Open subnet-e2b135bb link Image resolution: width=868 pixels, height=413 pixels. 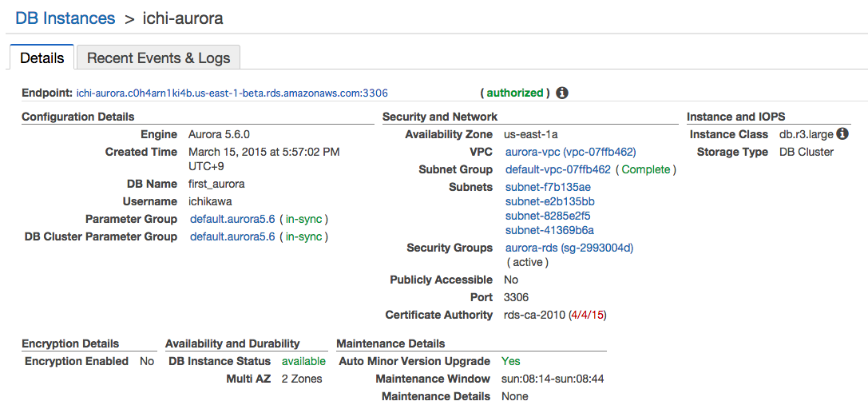click(549, 201)
